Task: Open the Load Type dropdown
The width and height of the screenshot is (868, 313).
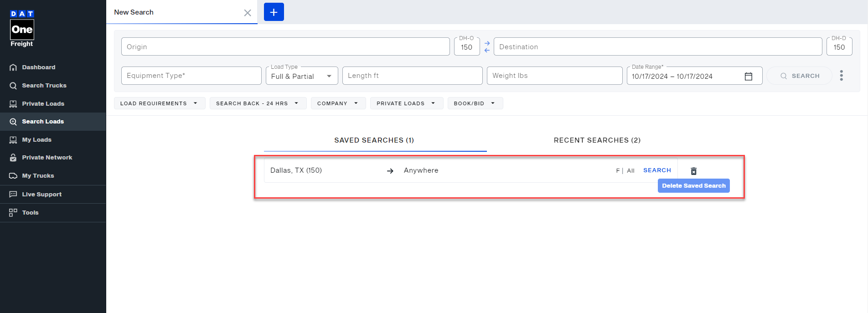Action: 302,76
